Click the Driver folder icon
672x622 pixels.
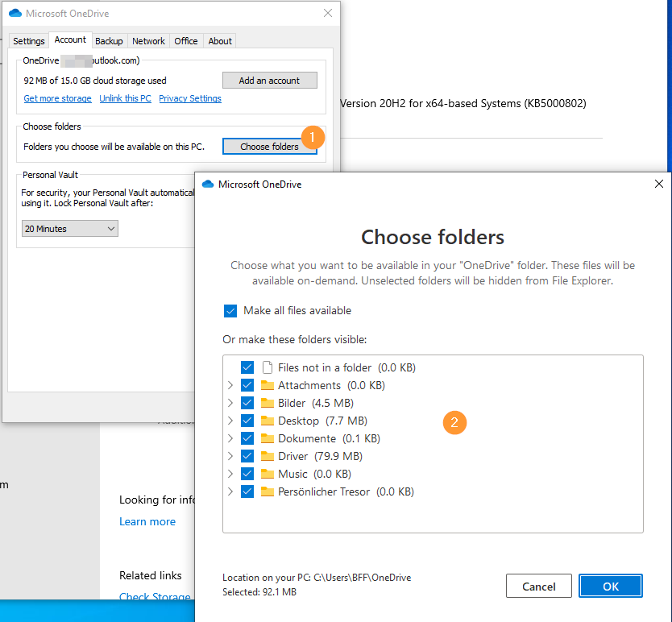(268, 456)
